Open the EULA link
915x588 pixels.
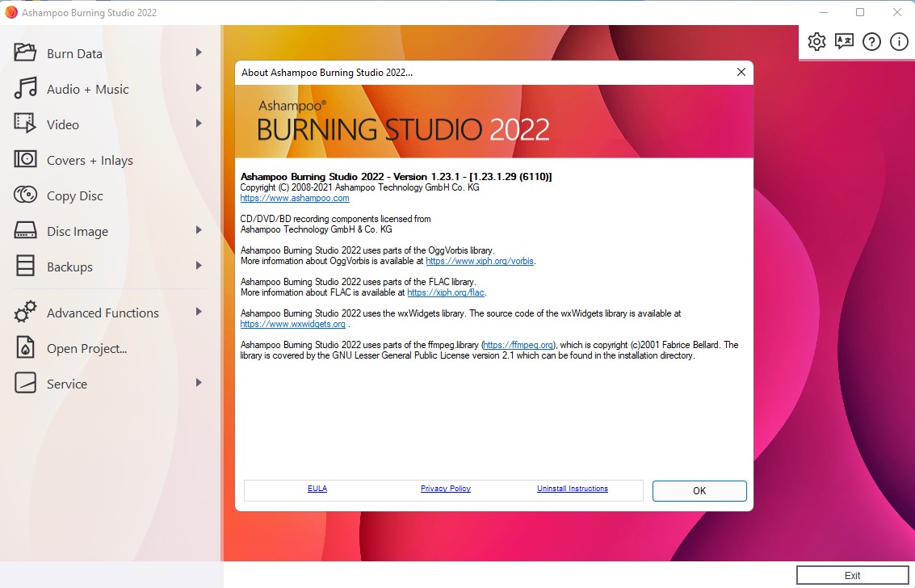(x=317, y=489)
